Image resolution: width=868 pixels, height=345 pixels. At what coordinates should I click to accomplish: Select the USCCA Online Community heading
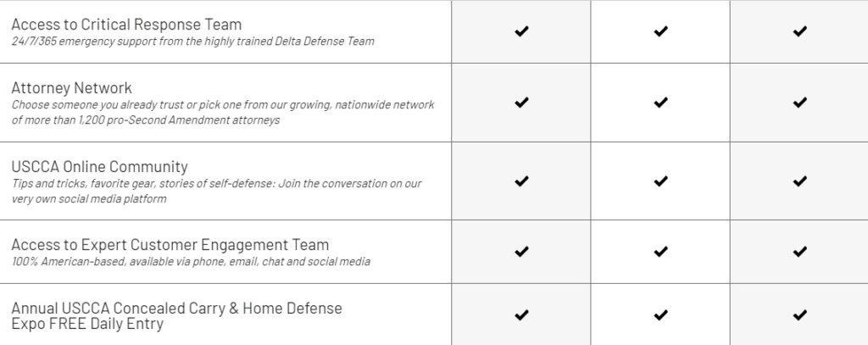(100, 167)
